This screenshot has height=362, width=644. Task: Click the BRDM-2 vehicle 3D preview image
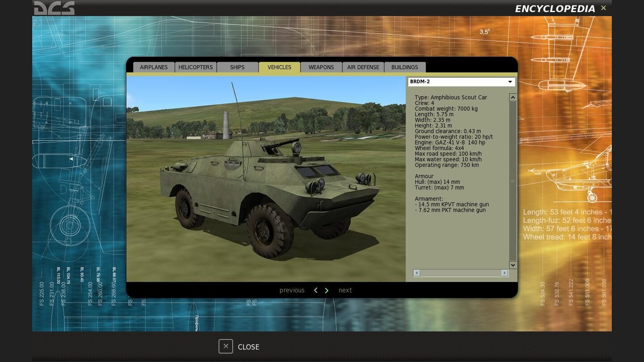click(266, 179)
